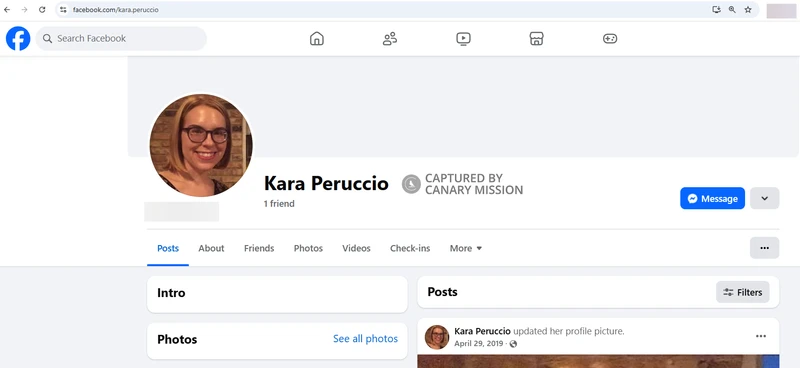Open Facebook Home icon
The height and width of the screenshot is (368, 800).
(x=317, y=38)
